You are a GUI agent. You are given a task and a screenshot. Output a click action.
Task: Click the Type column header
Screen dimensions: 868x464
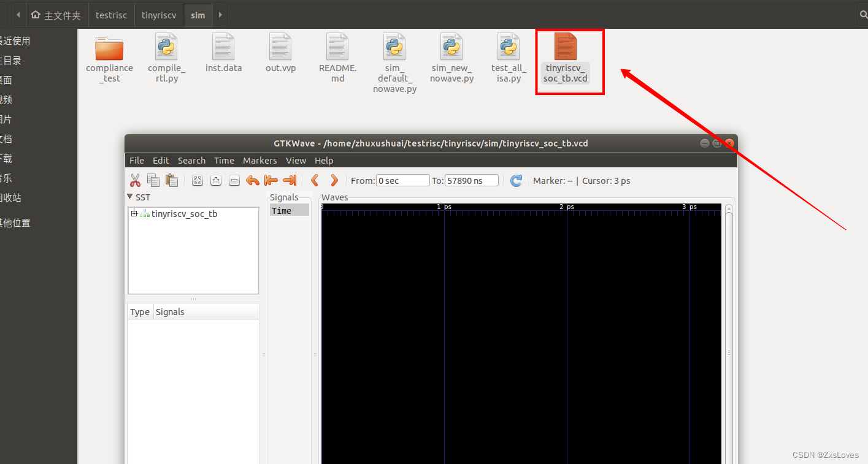[140, 311]
